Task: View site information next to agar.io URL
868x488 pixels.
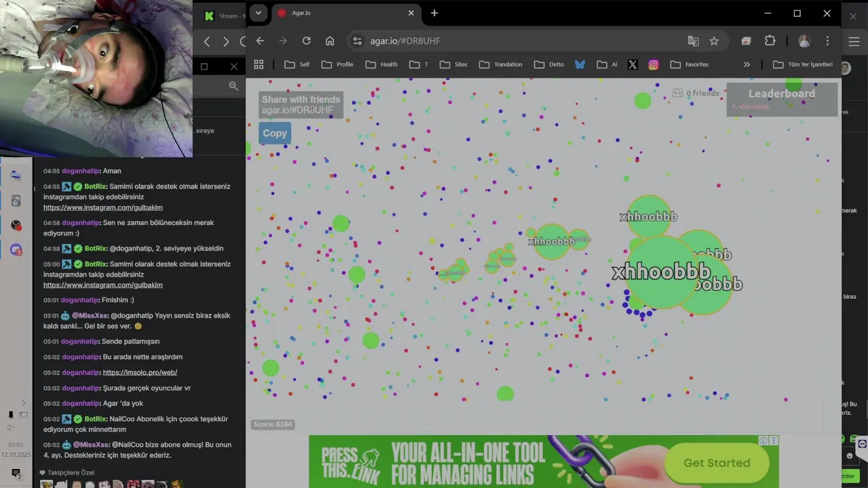Action: 357,41
